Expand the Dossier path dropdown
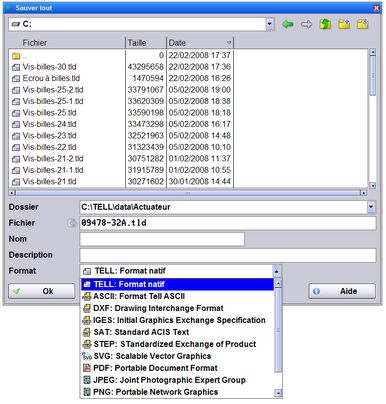Image resolution: width=386 pixels, height=404 pixels. pyautogui.click(x=371, y=207)
